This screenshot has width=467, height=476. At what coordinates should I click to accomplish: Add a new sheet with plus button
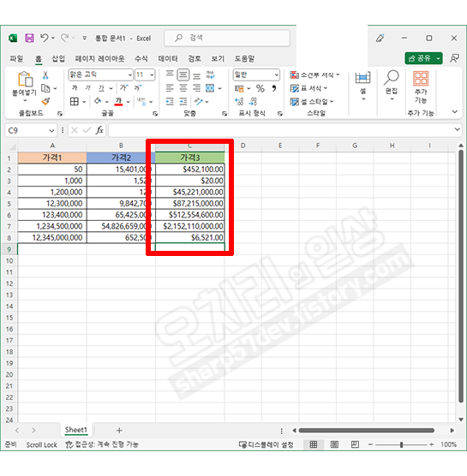coord(119,430)
